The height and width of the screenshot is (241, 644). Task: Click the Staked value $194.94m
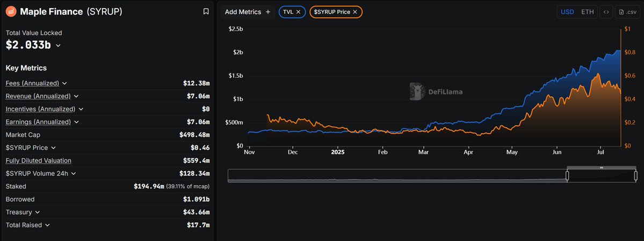pos(149,186)
